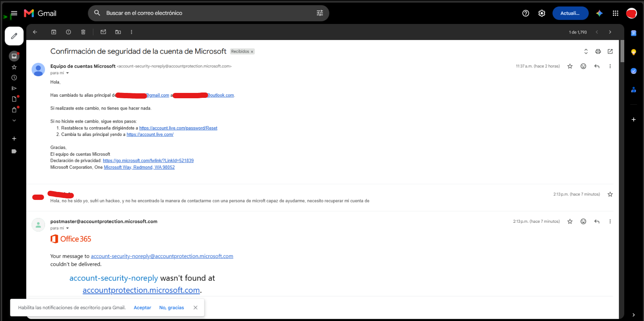Open the Snoozed folder in sidebar
This screenshot has width=644, height=321.
pyautogui.click(x=14, y=78)
